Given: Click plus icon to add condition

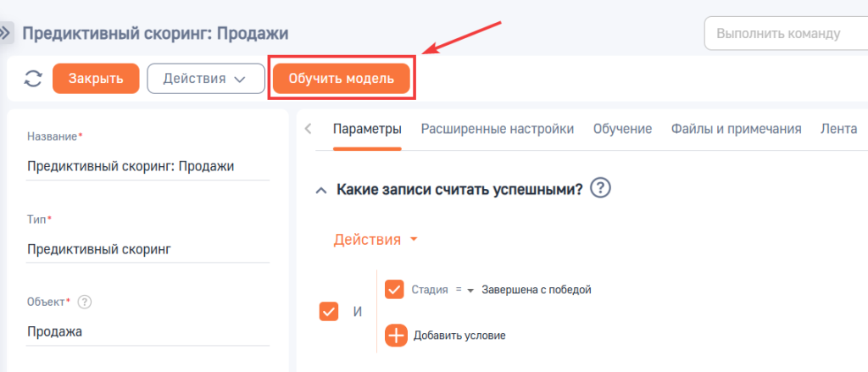Looking at the screenshot, I should pos(396,336).
